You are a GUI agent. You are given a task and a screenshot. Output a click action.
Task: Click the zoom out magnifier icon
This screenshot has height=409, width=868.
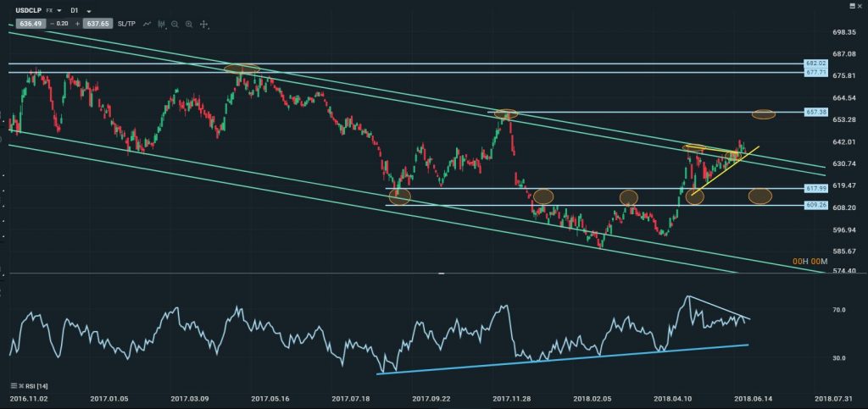coord(175,25)
